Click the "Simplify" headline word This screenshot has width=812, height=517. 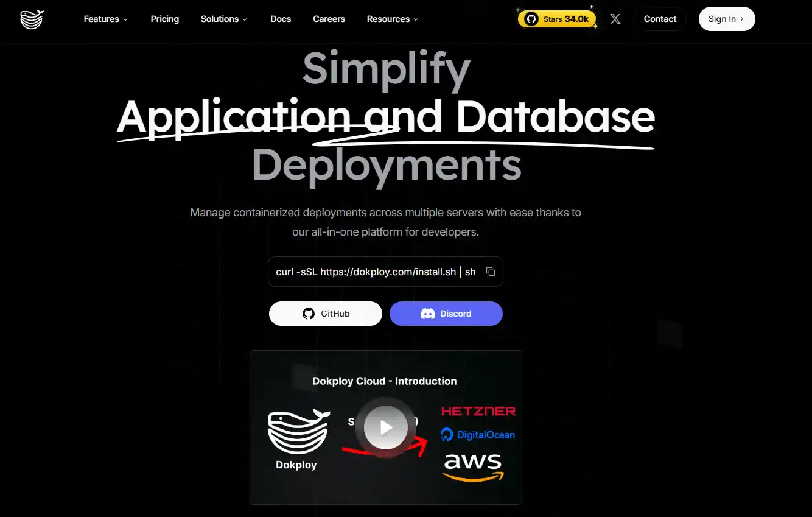387,70
